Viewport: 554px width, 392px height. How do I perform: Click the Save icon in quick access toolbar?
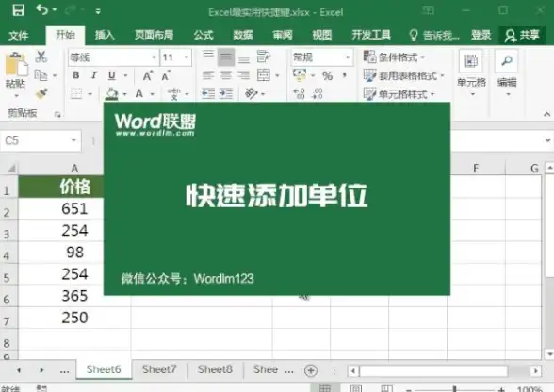point(19,10)
